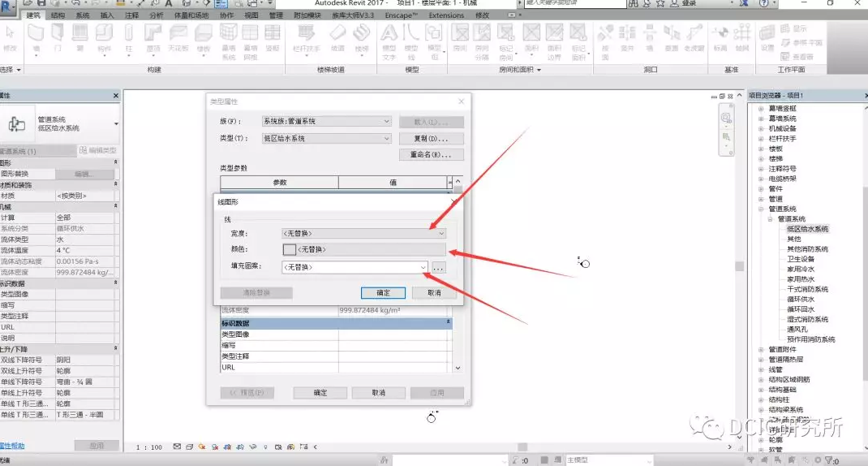868x466 pixels.
Task: Open the 视图 ribbon tab
Action: (x=251, y=15)
